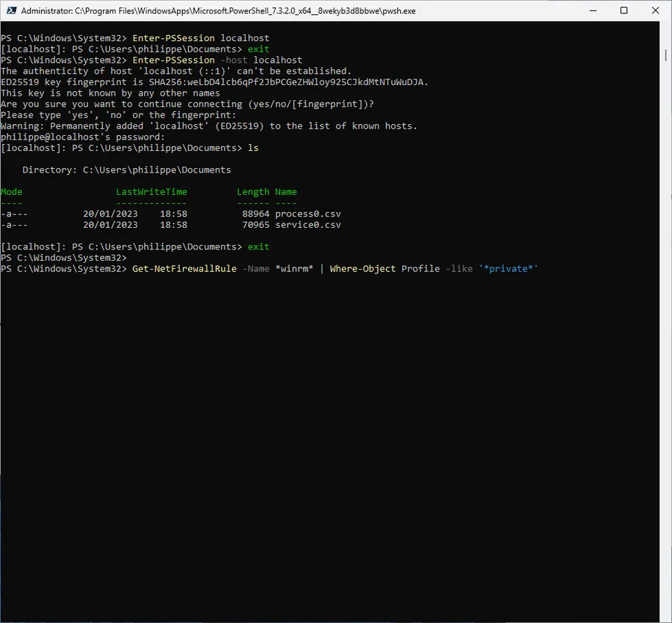
Task: Click 'Are you sure you want to continue' line
Action: (187, 104)
